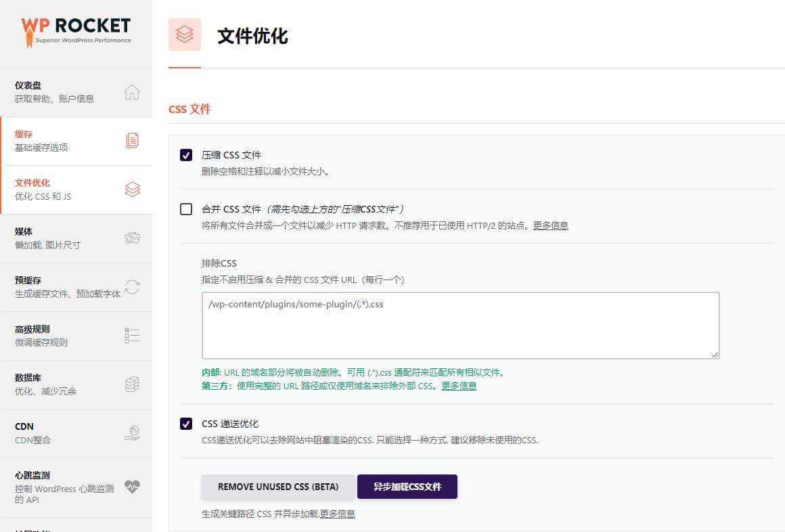785x532 pixels.
Task: Uncheck the 压缩 CSS 文件 checkbox
Action: click(x=186, y=155)
